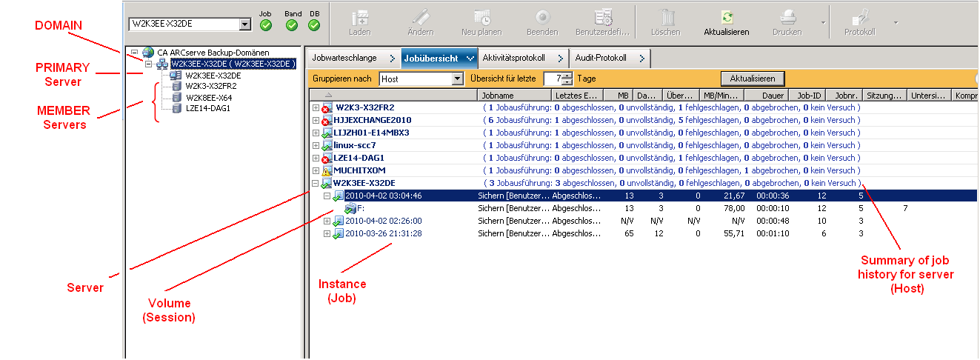Click the Drucken printer icon
This screenshot has height=360, width=980.
[787, 18]
